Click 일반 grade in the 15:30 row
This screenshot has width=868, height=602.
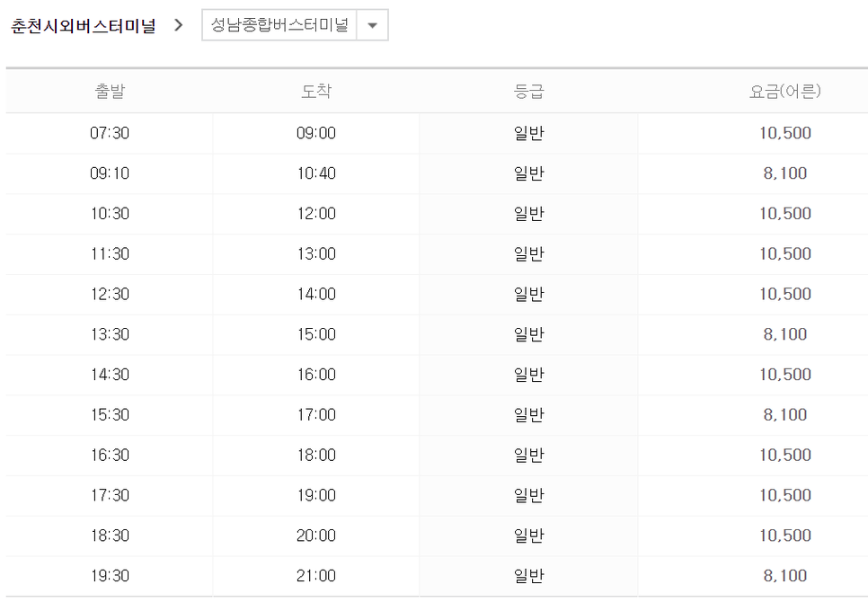[528, 415]
